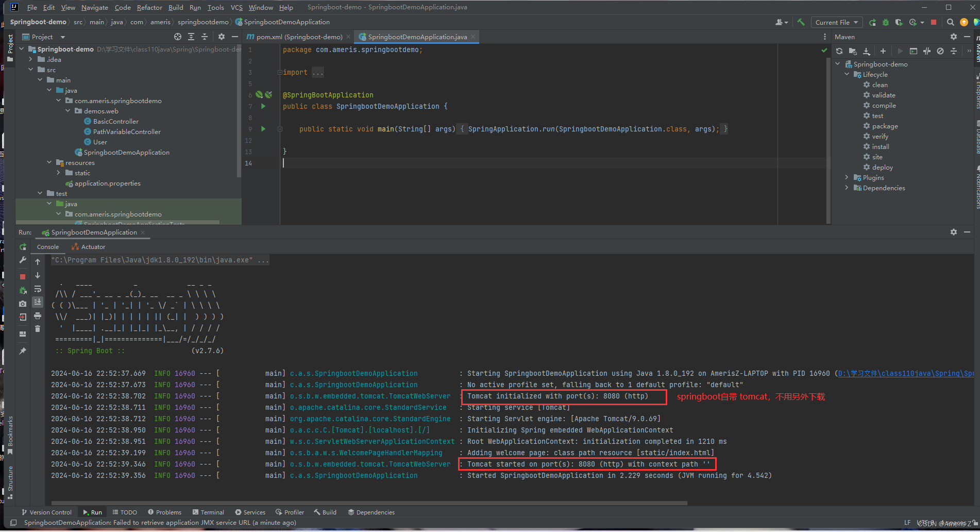Image resolution: width=980 pixels, height=532 pixels.
Task: Open Project panel options gear
Action: point(222,37)
